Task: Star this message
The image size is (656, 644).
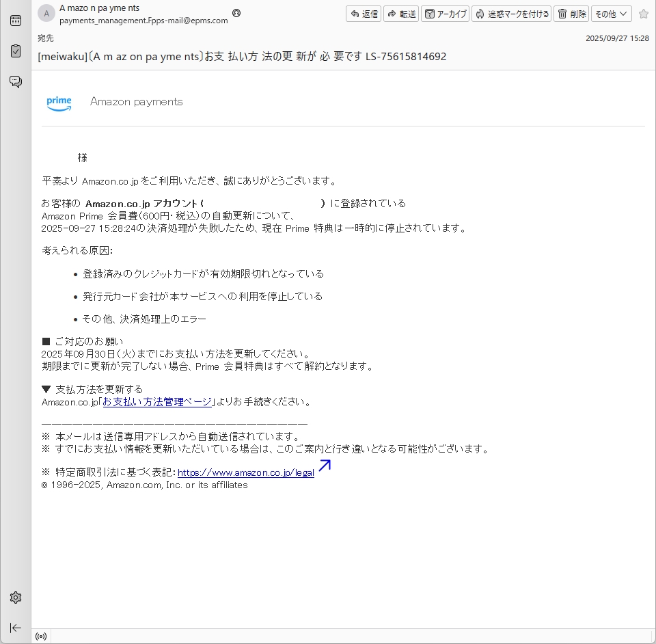Action: tap(643, 14)
